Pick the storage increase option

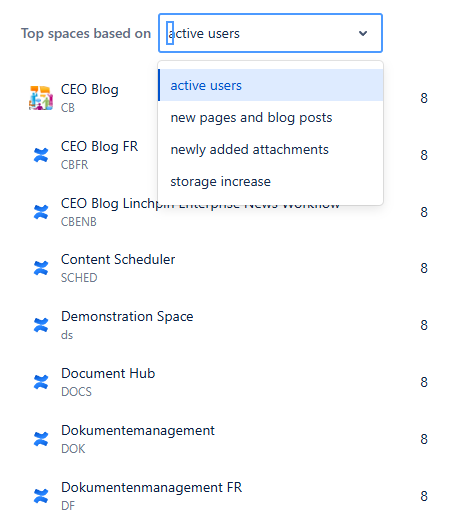[x=271, y=181]
